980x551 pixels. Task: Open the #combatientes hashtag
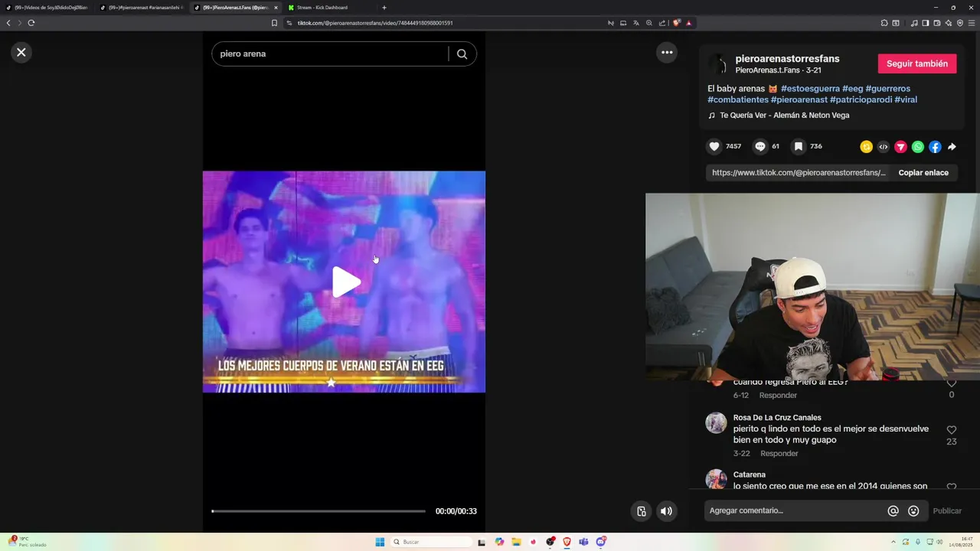click(738, 99)
